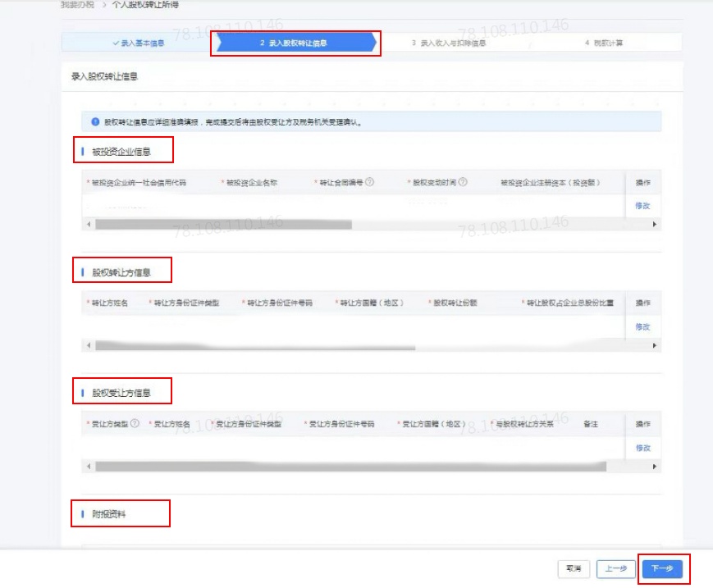
Task: Click help icon beside 股权变动时间
Action: 463,182
